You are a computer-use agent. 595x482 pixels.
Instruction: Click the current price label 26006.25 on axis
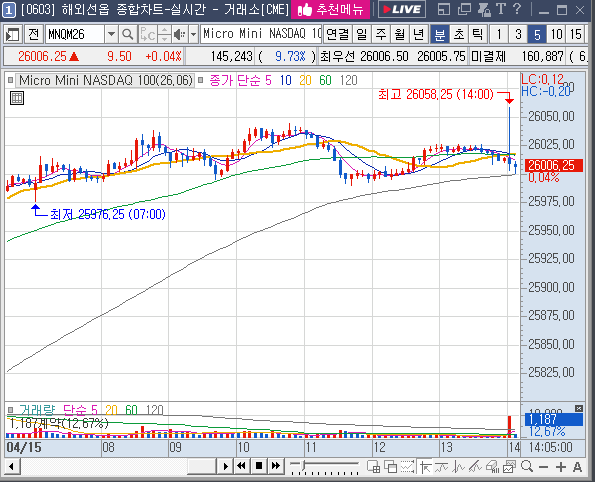pos(553,165)
